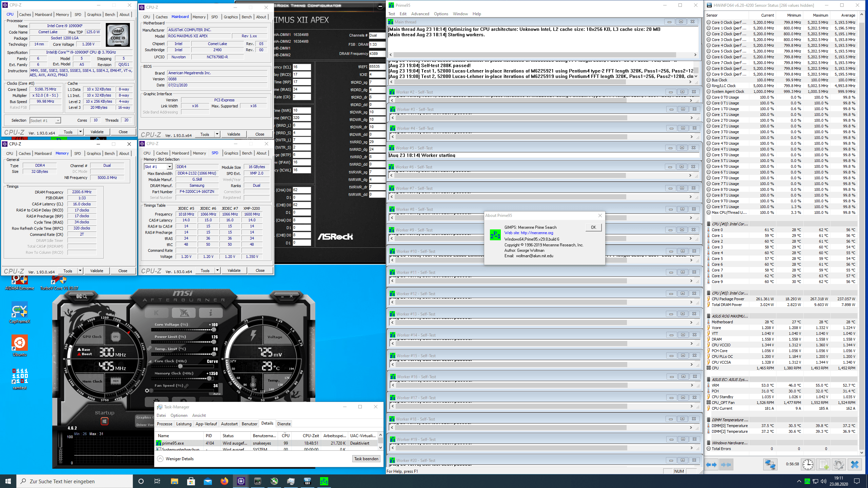Image resolution: width=868 pixels, height=488 pixels.
Task: Open notification center in taskbar
Action: pyautogui.click(x=857, y=481)
